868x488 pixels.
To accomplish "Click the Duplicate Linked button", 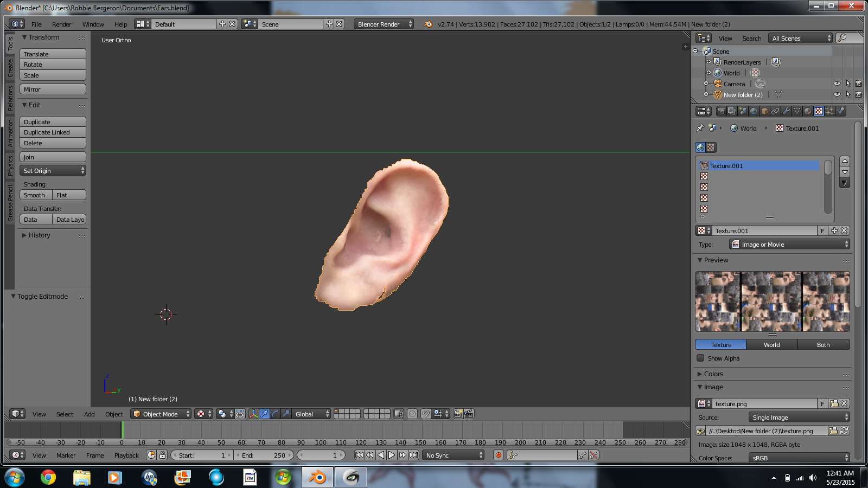I will [53, 132].
